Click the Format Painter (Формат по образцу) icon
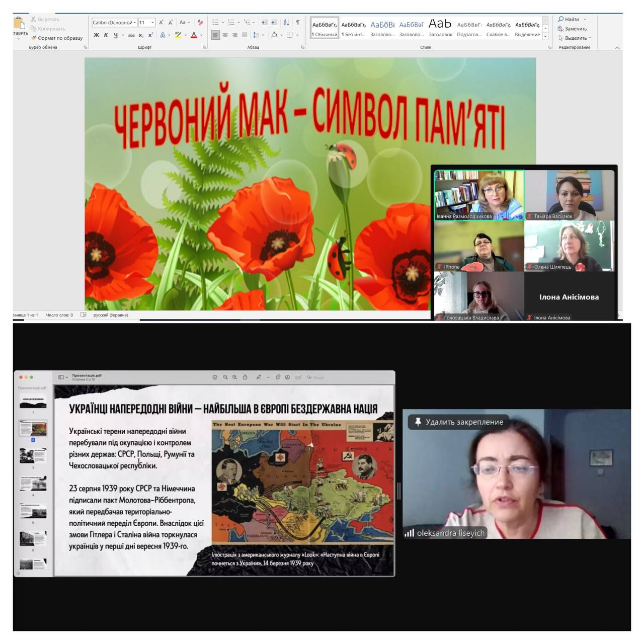Viewport: 644px width, 644px height. [34, 38]
